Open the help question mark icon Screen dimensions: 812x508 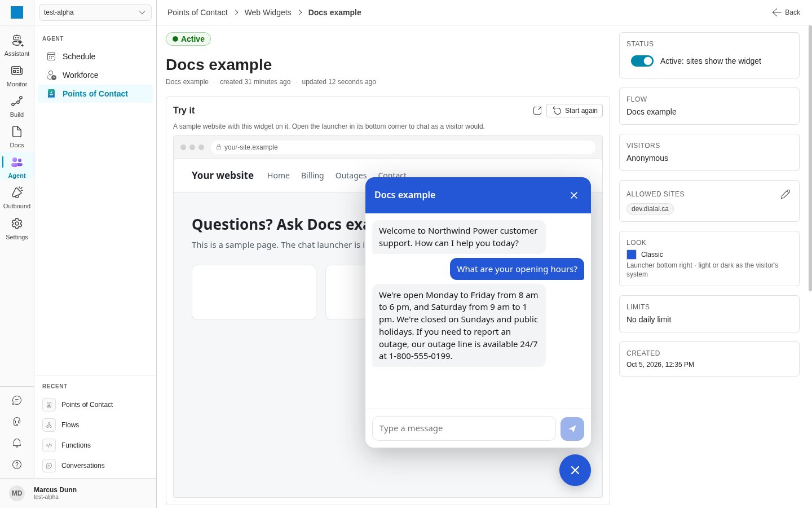click(x=17, y=465)
